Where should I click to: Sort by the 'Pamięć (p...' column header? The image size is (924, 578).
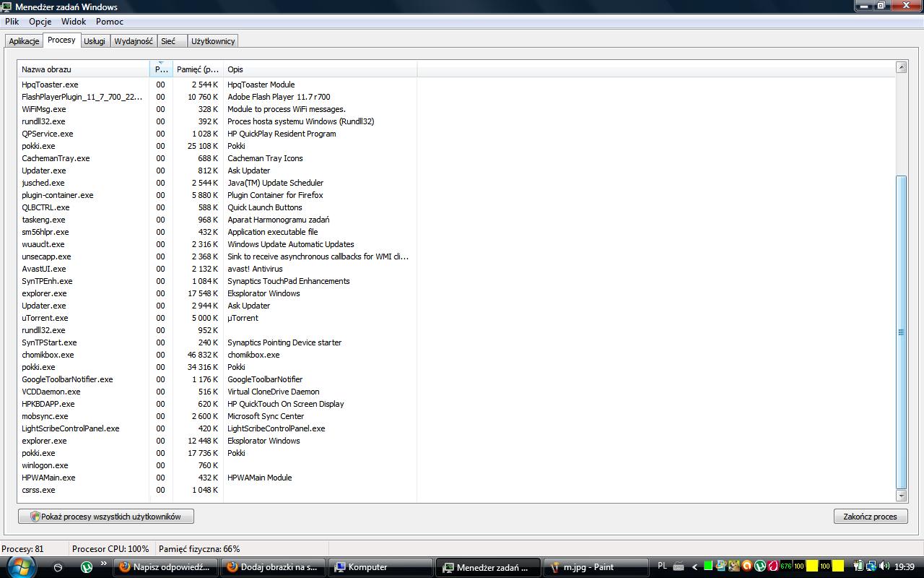[x=198, y=69]
